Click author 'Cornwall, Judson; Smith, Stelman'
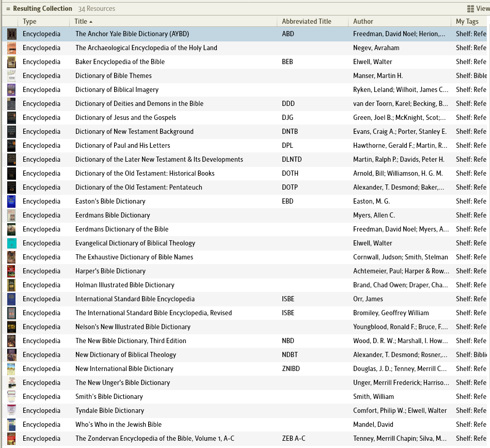The image size is (490, 448). (401, 257)
